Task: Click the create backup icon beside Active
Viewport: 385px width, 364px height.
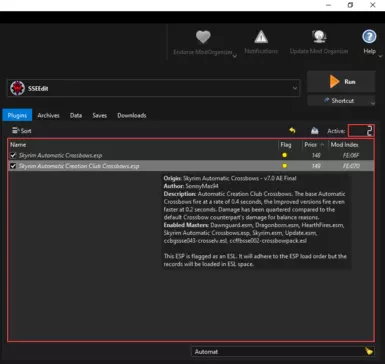Action: (314, 131)
